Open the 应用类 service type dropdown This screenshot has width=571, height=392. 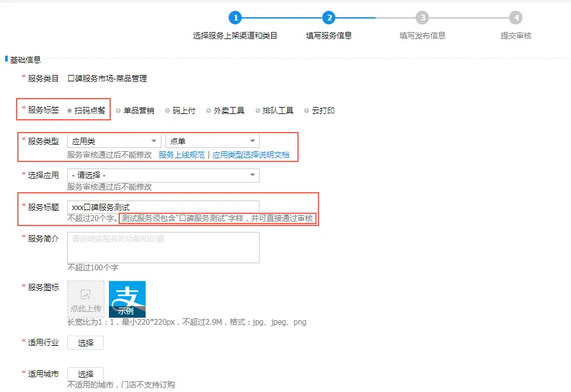coord(114,141)
